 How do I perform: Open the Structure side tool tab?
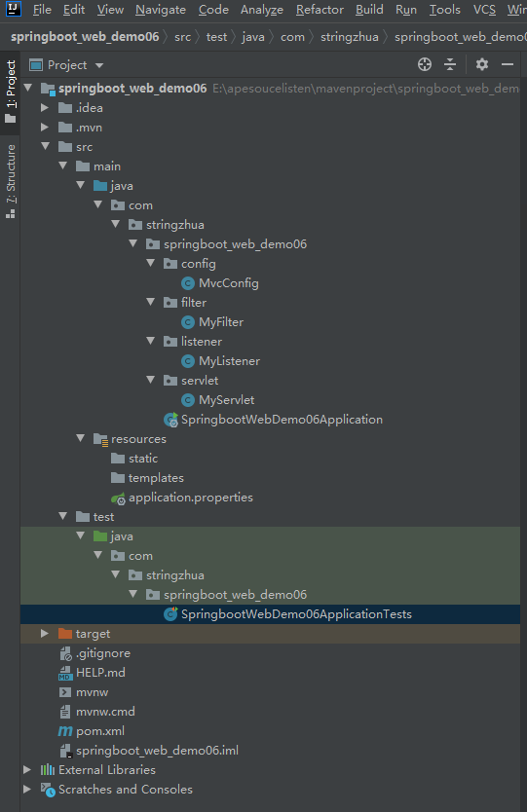point(11,181)
